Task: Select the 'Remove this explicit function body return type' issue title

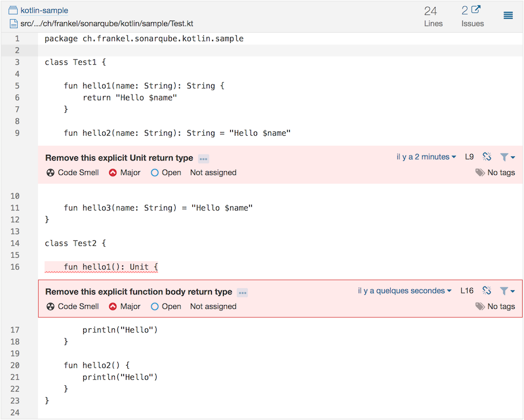Action: [x=138, y=292]
